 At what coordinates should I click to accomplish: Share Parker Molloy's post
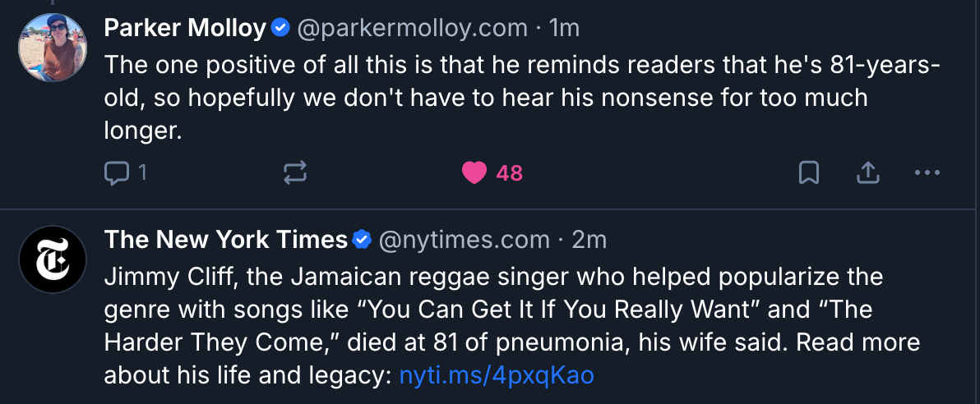click(x=869, y=172)
